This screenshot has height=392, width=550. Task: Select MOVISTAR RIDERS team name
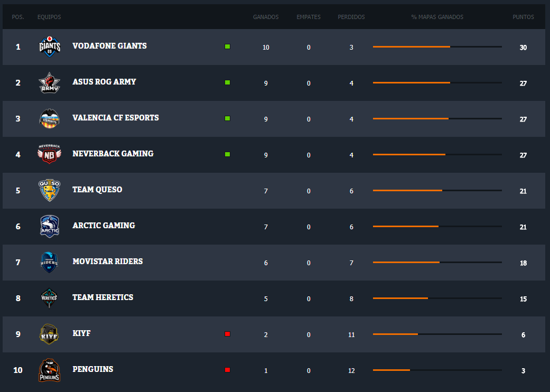click(107, 262)
